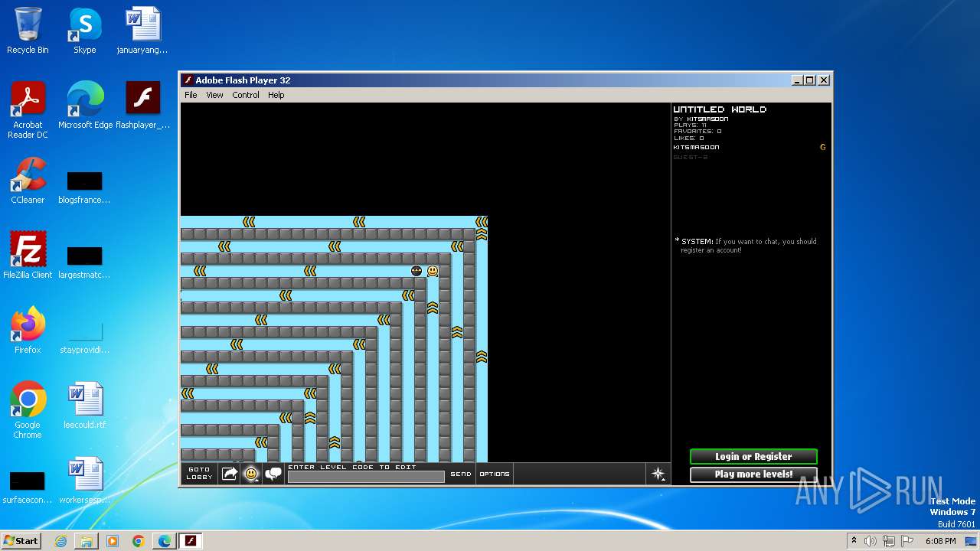Open Firefox desktop shortcut
This screenshot has width=980, height=551.
(28, 331)
